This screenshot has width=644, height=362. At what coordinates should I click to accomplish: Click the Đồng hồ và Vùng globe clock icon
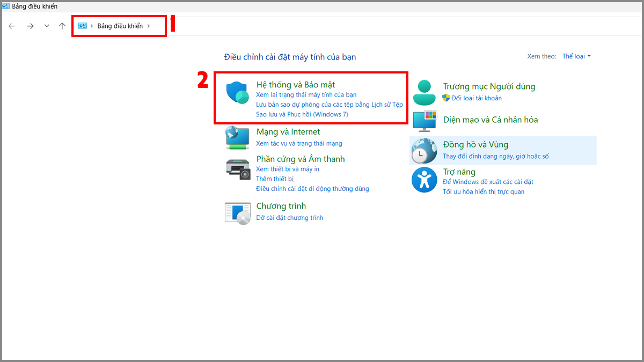coord(425,150)
